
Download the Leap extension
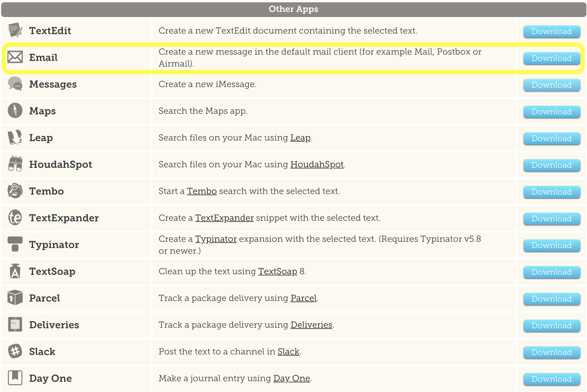(x=552, y=138)
